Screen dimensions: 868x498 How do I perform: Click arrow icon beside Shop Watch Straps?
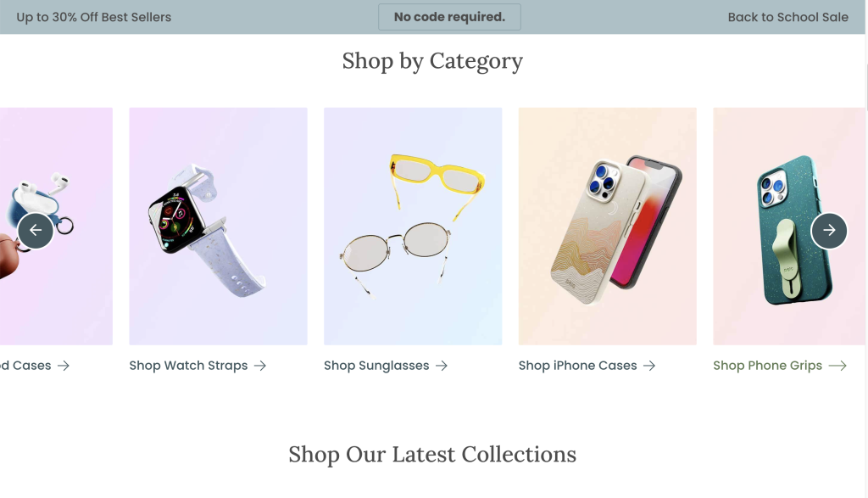click(x=260, y=366)
